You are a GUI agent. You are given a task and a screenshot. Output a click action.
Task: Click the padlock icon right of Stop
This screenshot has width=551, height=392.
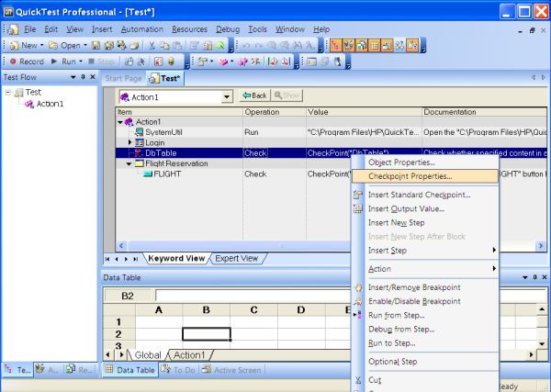(x=129, y=62)
